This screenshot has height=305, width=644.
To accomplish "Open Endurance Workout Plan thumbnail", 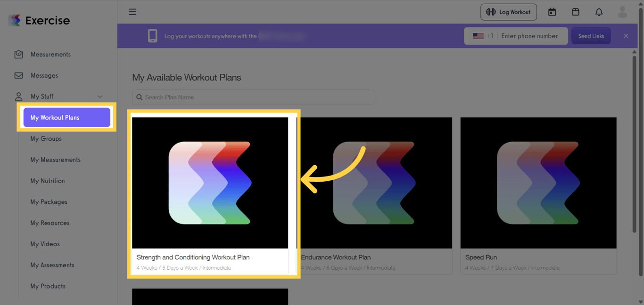I will pyautogui.click(x=374, y=183).
